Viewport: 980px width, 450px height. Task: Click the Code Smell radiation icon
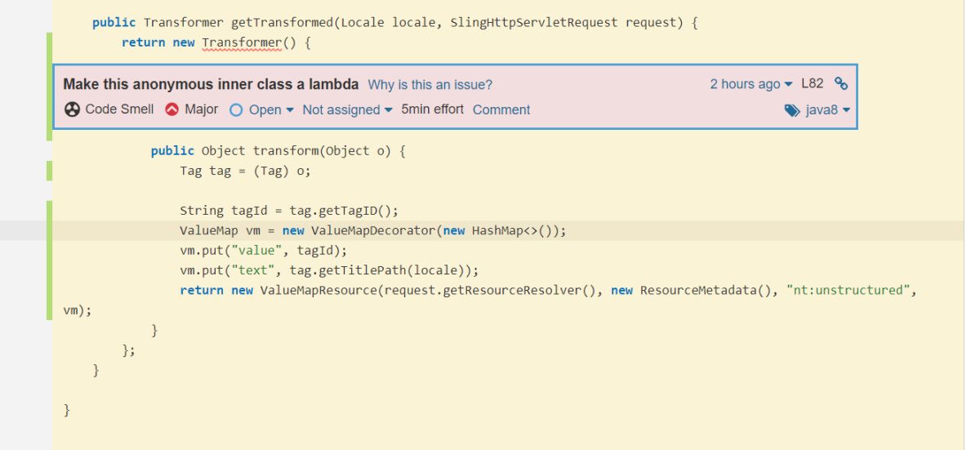pyautogui.click(x=72, y=109)
